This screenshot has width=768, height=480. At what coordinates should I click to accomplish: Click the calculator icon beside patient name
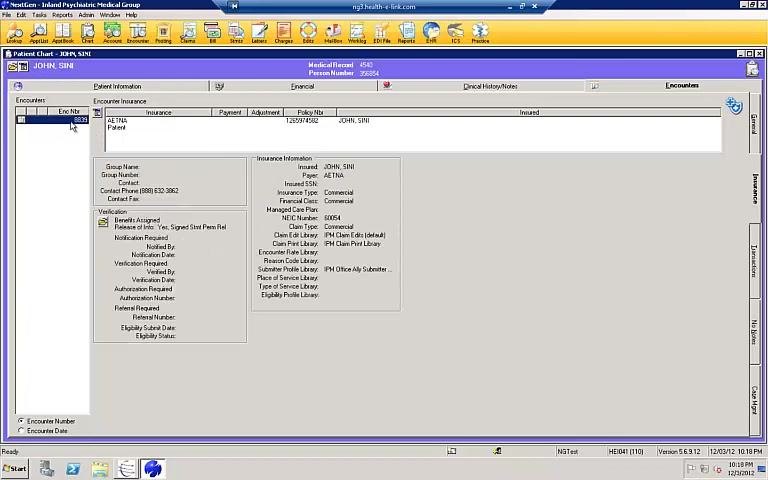[x=24, y=66]
